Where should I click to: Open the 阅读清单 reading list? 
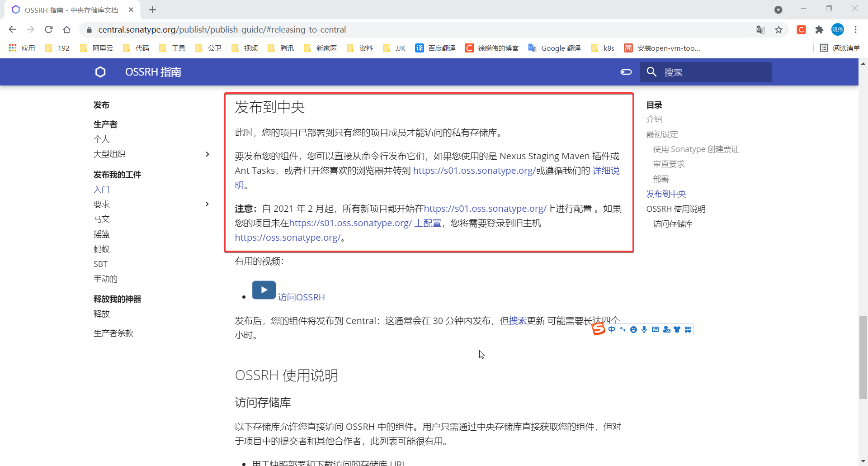click(x=840, y=48)
